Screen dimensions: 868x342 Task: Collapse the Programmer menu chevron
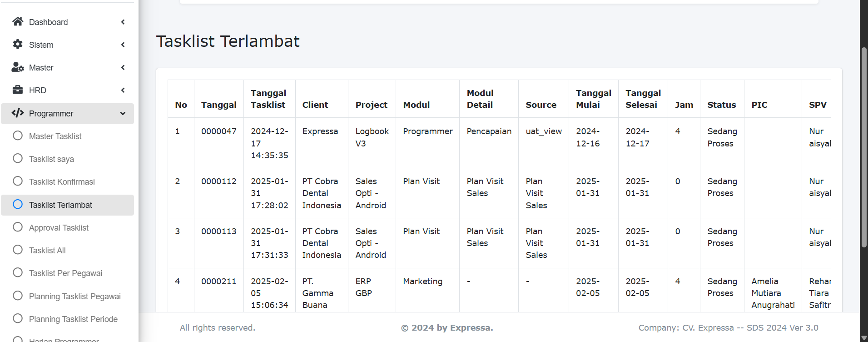tap(123, 114)
